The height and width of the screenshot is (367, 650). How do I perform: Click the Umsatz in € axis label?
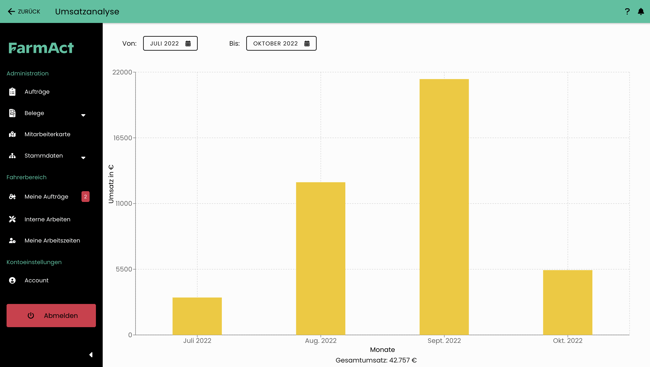coord(111,184)
